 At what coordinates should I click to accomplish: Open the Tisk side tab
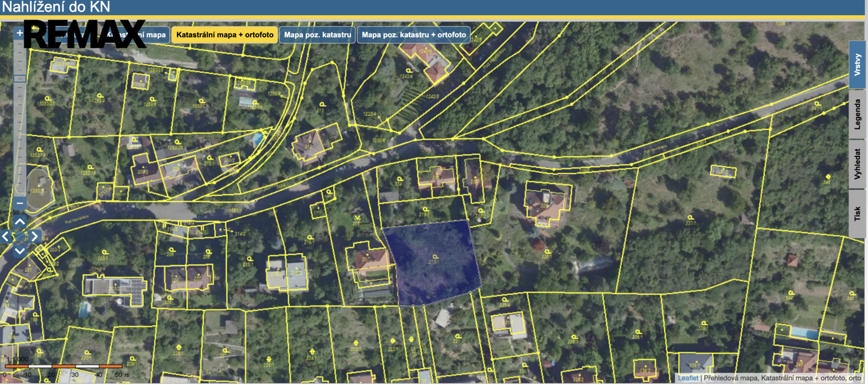point(857,213)
